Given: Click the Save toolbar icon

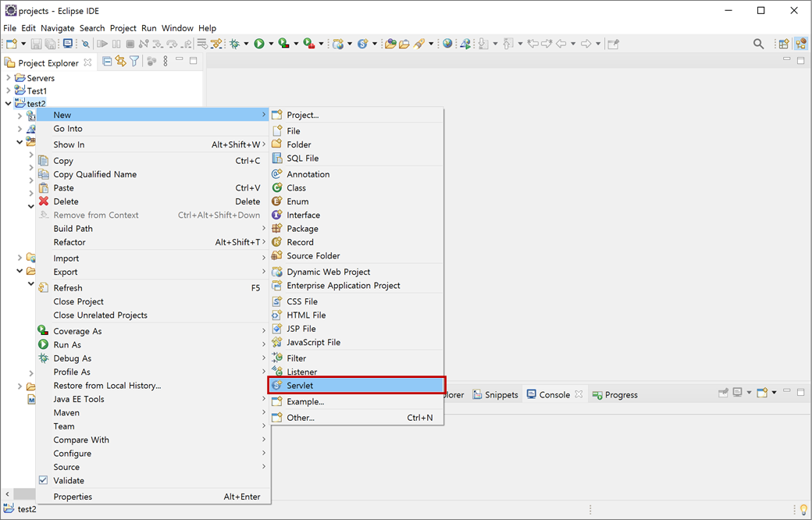Looking at the screenshot, I should click(x=36, y=44).
